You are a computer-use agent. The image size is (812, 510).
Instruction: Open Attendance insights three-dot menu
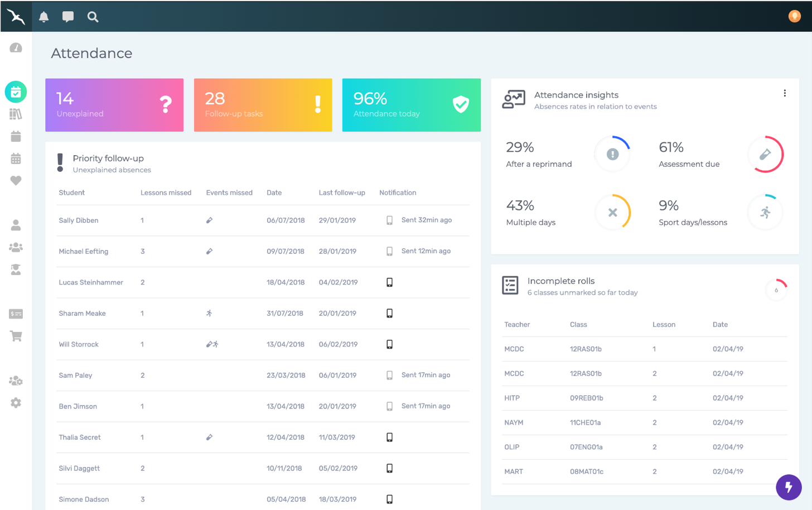785,93
